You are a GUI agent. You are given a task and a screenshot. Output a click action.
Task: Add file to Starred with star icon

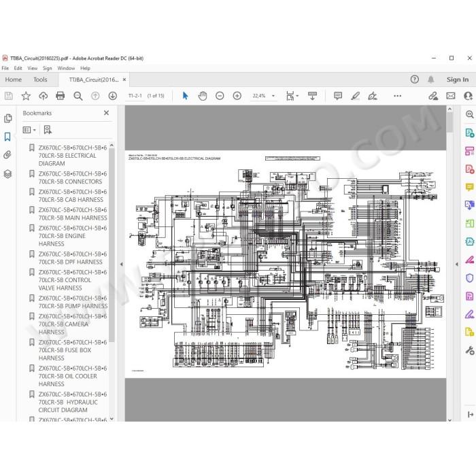[26, 96]
